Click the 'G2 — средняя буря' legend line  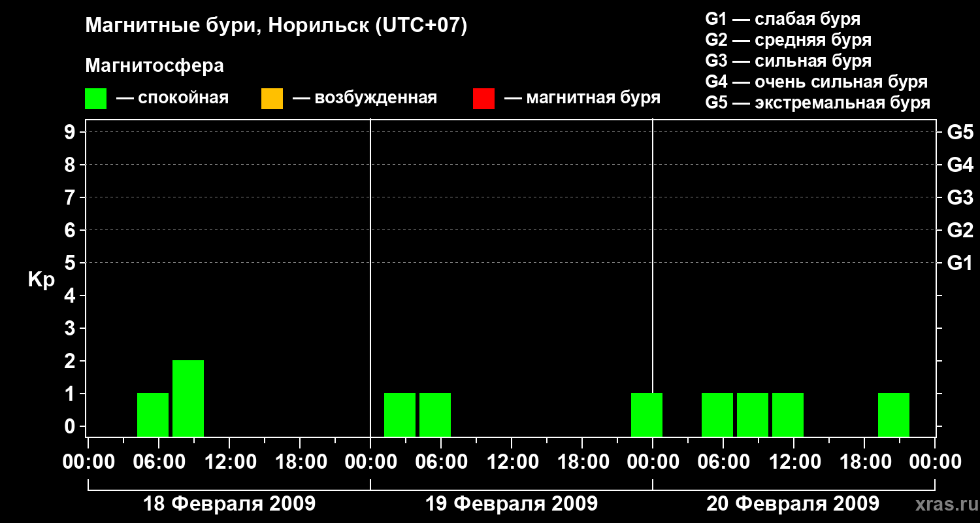click(x=788, y=40)
